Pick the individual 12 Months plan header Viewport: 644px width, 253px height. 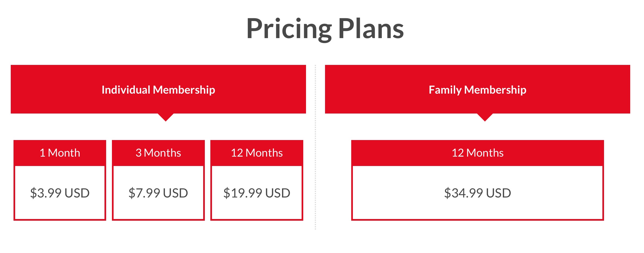[257, 153]
